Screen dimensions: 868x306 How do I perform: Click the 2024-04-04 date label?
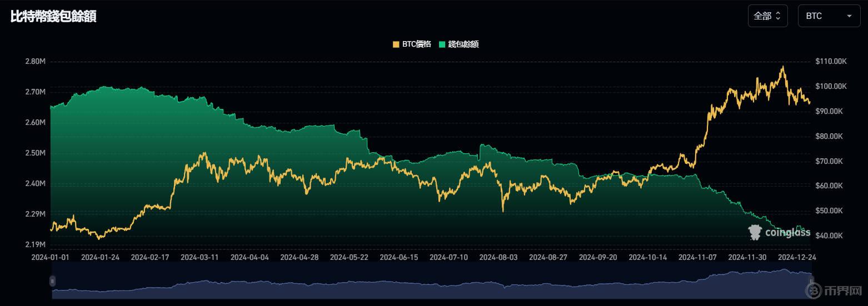(x=250, y=258)
